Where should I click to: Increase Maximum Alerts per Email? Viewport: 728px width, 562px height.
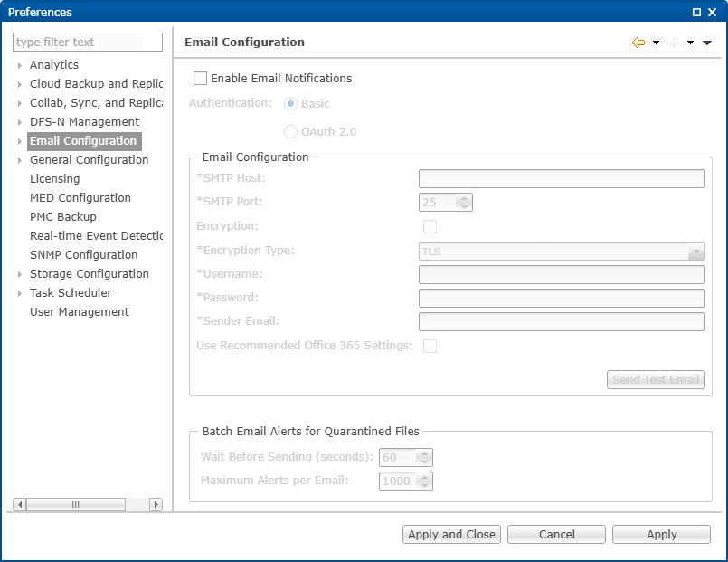[424, 477]
